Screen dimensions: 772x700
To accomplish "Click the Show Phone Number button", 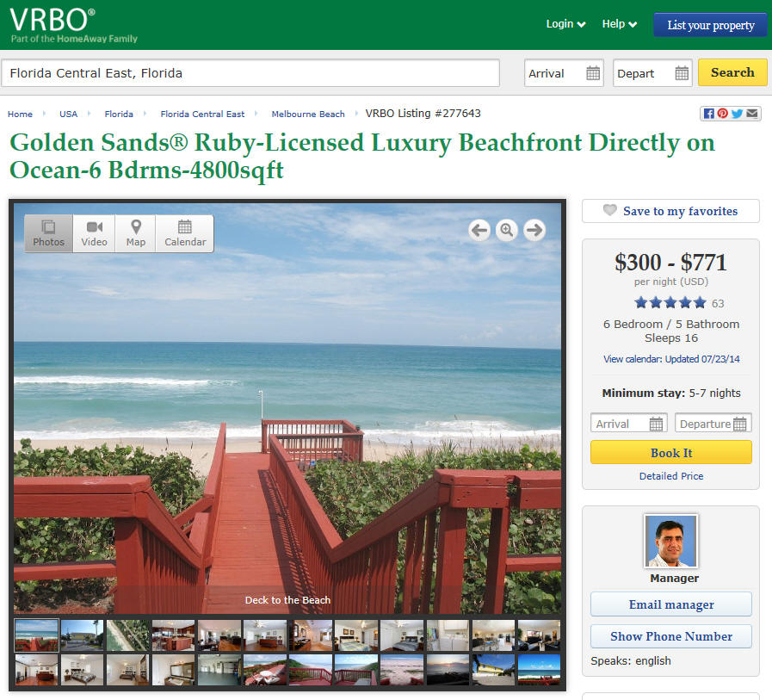I will 671,636.
